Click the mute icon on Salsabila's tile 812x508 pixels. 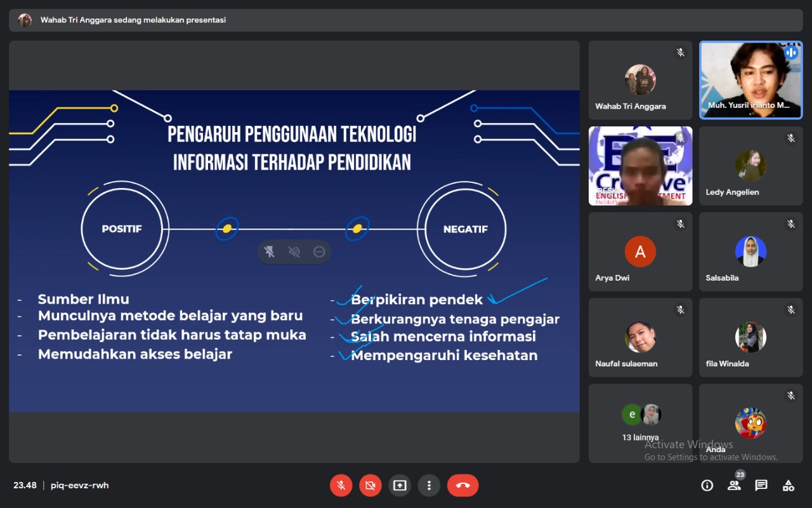pyautogui.click(x=791, y=224)
